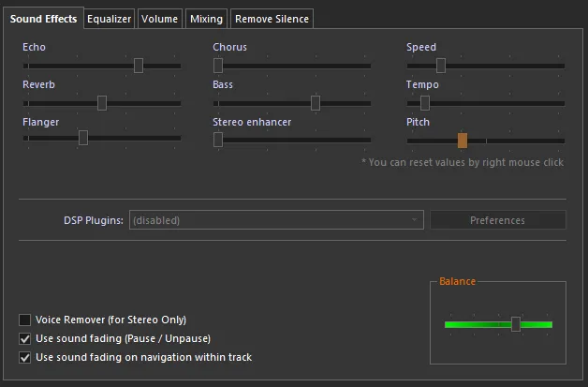The width and height of the screenshot is (588, 387).
Task: Switch to the Mixing tab
Action: pos(206,19)
